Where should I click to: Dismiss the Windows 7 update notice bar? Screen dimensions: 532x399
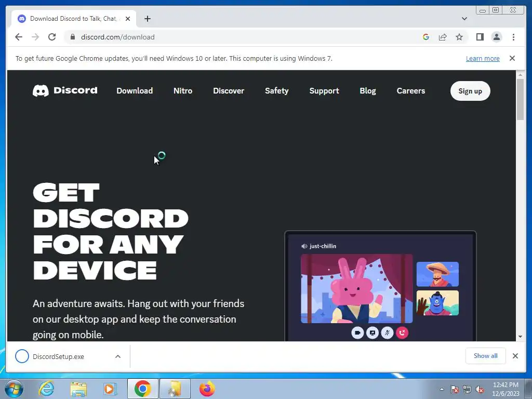point(512,58)
